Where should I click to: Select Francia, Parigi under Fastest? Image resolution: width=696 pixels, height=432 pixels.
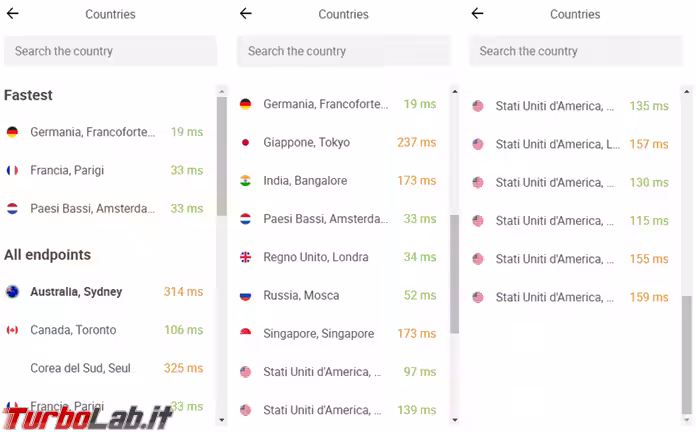coord(67,170)
